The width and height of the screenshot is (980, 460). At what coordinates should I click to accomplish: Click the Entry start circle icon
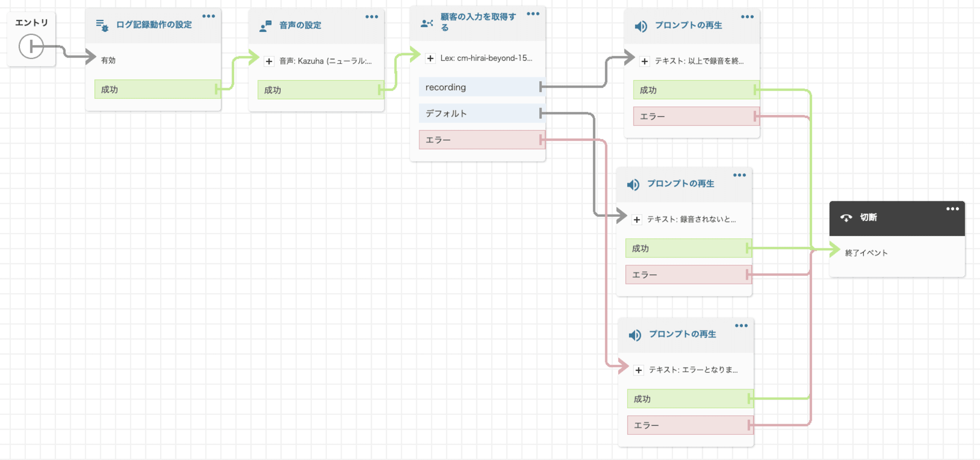31,47
